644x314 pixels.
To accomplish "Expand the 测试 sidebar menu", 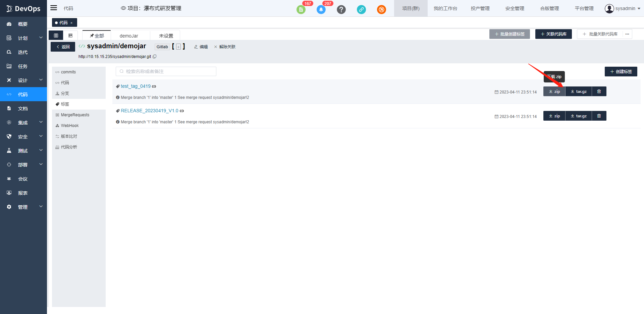I will 23,151.
